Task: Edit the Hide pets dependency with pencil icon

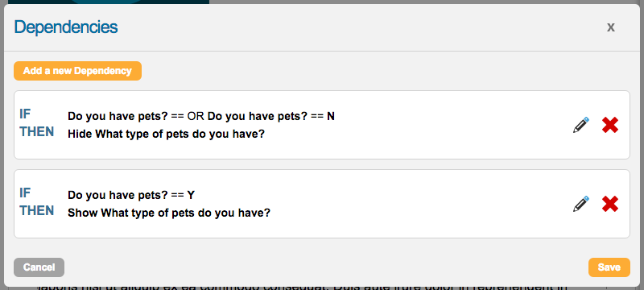Action: pos(580,125)
